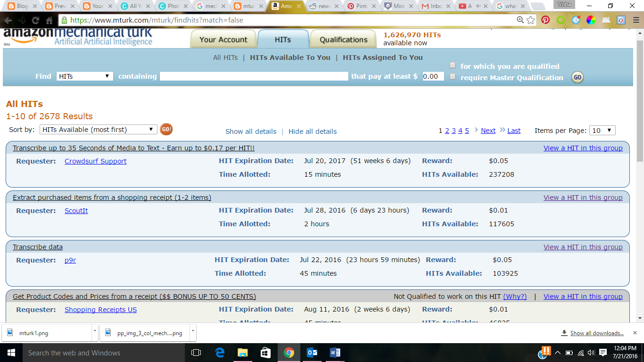Viewport: 644px width, 362px height.
Task: Show hidden system tray icons
Action: point(558,353)
